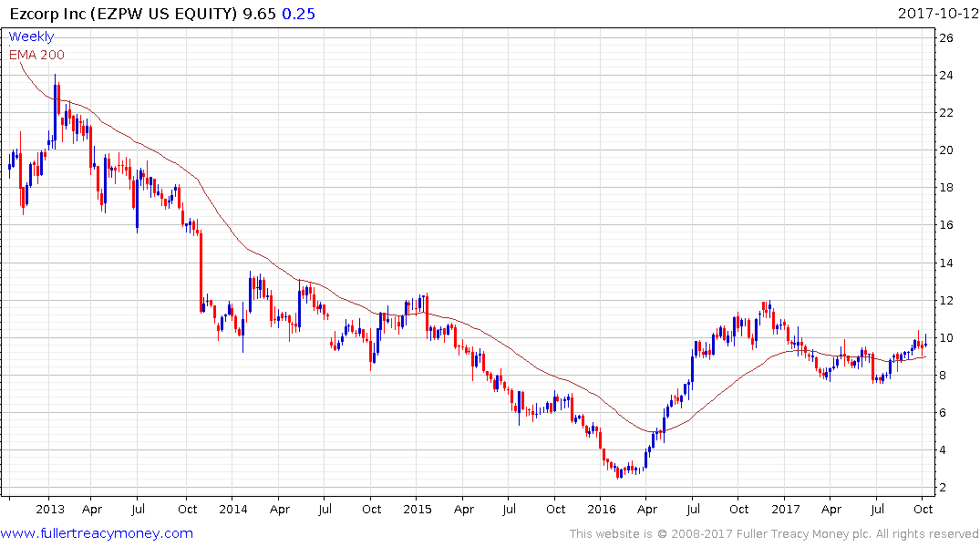Click the 20 price axis label
Viewport: 980px width, 547px height.
946,150
